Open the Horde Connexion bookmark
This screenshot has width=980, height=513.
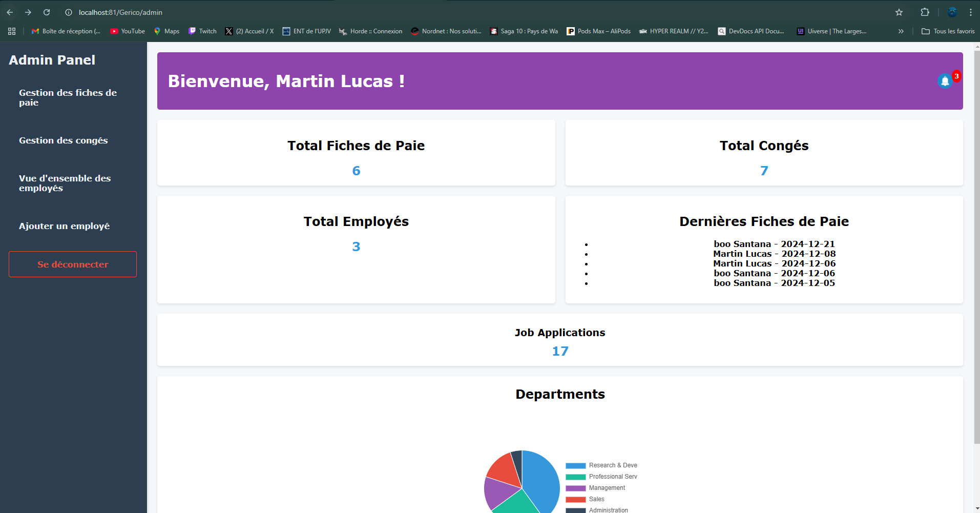tap(371, 31)
